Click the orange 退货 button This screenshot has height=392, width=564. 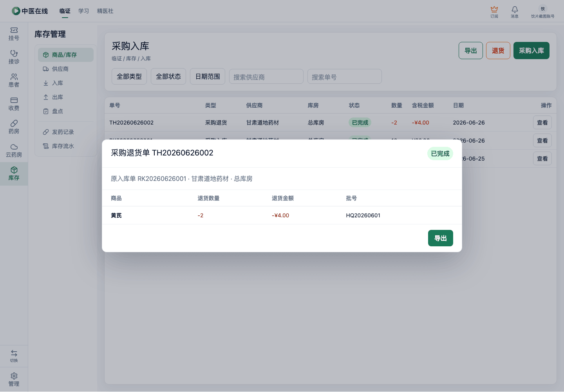click(498, 51)
